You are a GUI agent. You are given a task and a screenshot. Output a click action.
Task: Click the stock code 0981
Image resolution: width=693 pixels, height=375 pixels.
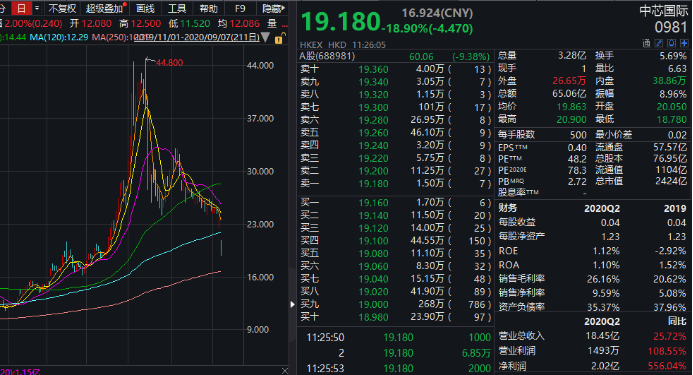coord(671,27)
